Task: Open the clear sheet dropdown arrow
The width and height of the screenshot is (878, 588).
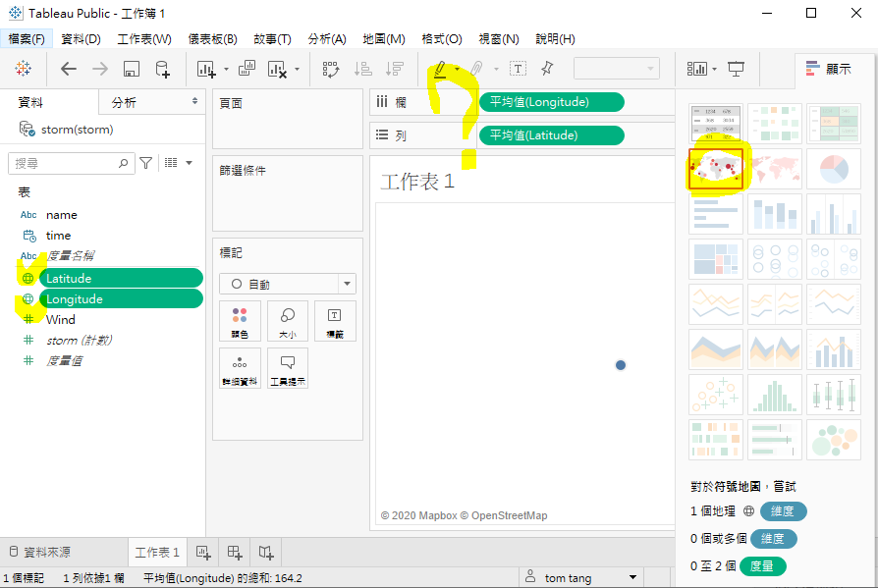Action: tap(297, 70)
